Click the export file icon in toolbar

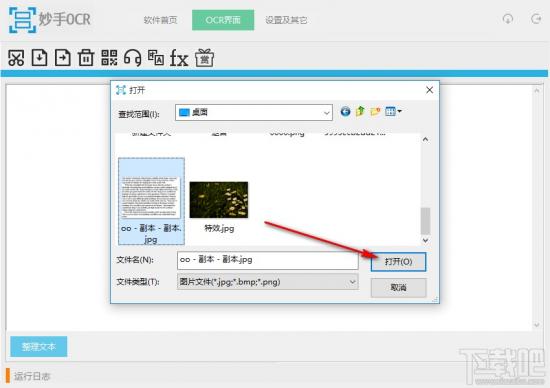(63, 58)
